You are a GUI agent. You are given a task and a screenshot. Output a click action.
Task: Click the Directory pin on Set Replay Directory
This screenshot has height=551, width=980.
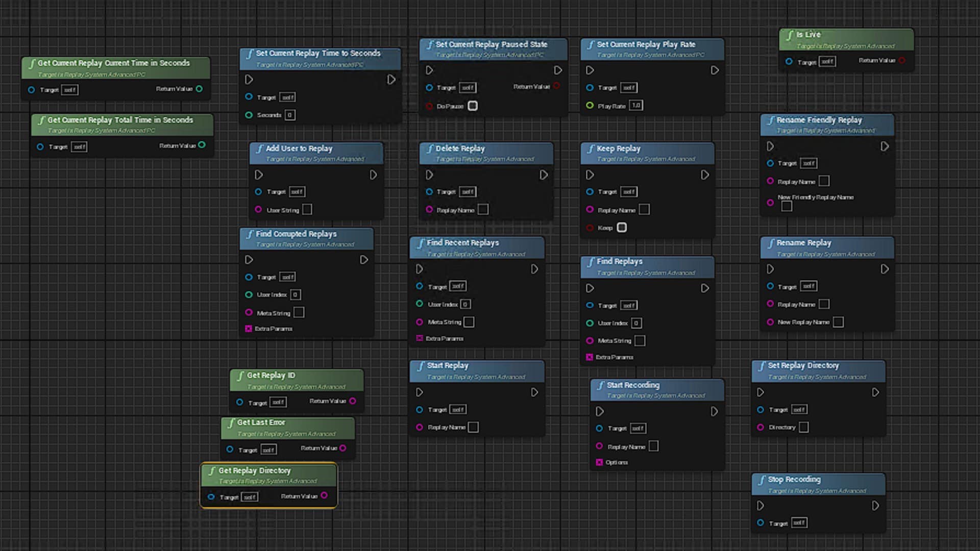(x=761, y=427)
